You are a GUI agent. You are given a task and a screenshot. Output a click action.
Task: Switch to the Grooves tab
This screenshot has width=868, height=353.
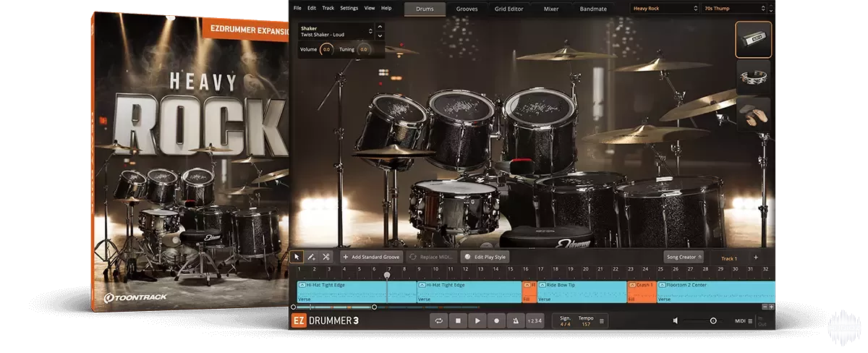coord(467,9)
